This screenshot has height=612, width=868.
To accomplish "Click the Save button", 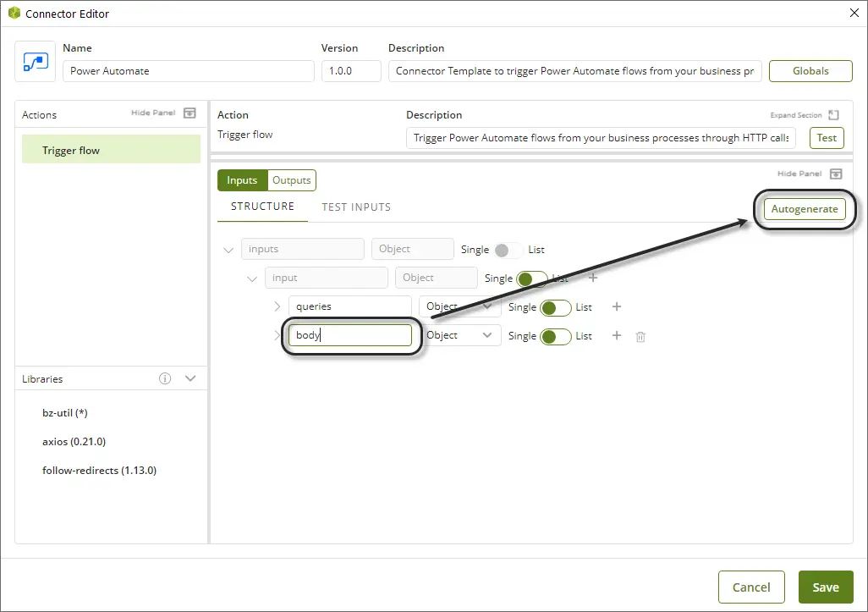I will click(826, 587).
